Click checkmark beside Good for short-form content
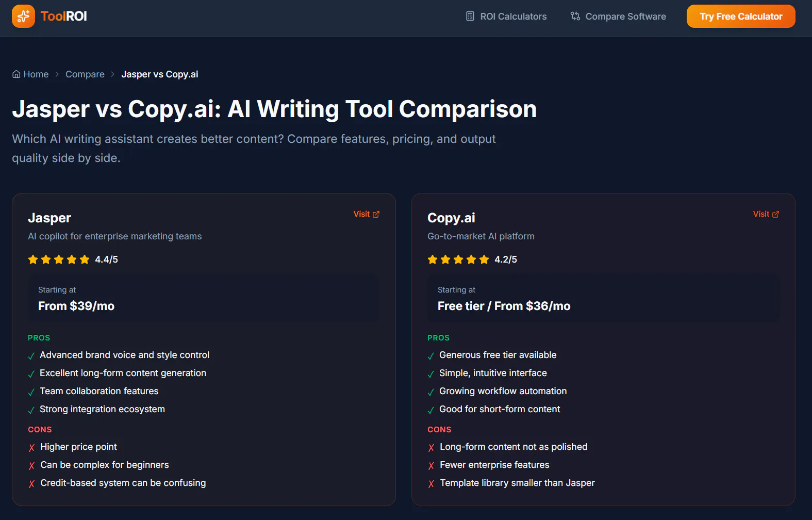The width and height of the screenshot is (812, 520). click(431, 410)
